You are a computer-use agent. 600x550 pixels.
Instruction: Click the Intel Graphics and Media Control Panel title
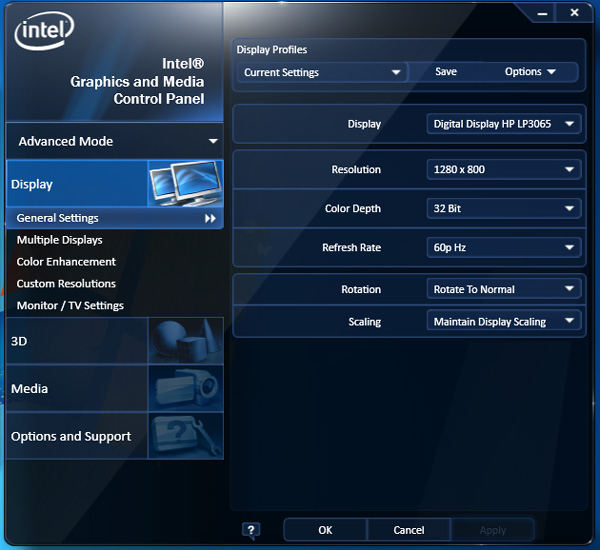[x=137, y=81]
